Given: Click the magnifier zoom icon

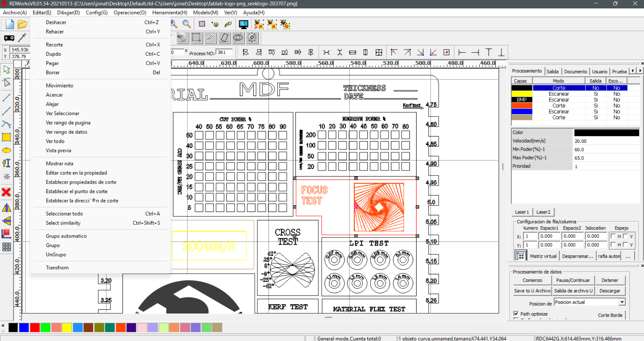Looking at the screenshot, I should tap(187, 24).
